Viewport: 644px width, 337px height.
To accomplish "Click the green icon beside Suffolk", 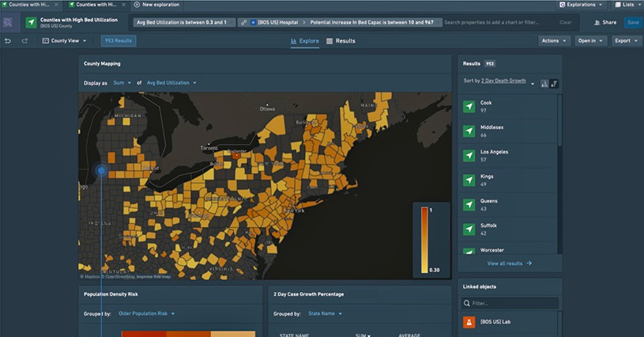I will 469,229.
